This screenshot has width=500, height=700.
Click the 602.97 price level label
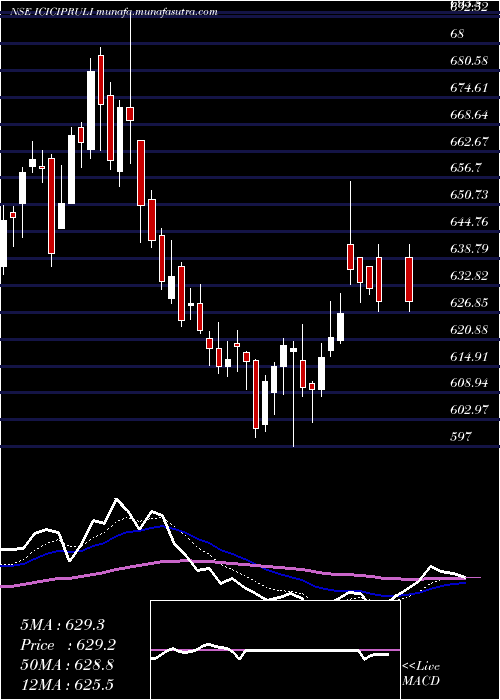pos(469,409)
